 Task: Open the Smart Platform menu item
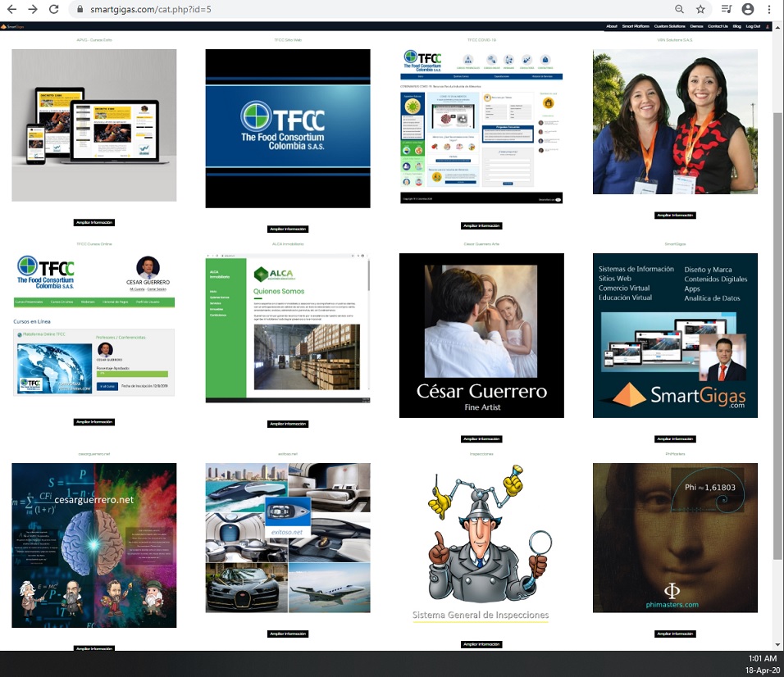tap(636, 26)
